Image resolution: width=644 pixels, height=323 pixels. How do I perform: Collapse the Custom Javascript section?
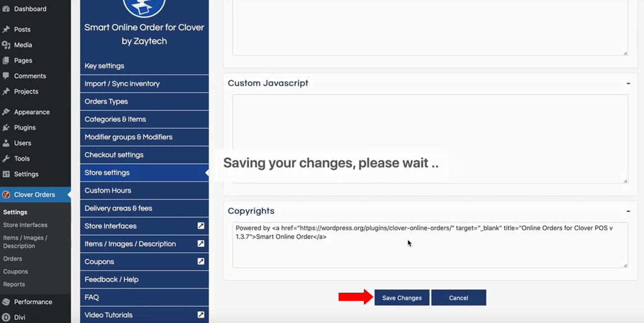(x=628, y=83)
